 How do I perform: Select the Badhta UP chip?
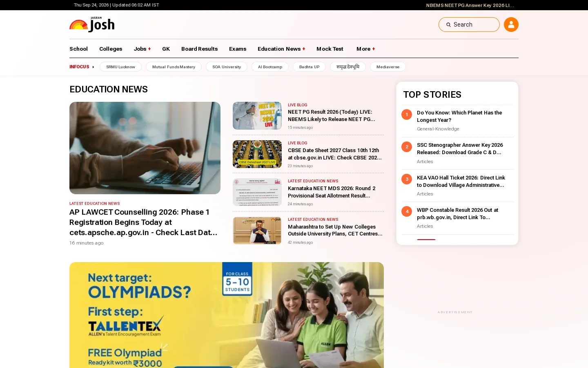[x=309, y=67]
